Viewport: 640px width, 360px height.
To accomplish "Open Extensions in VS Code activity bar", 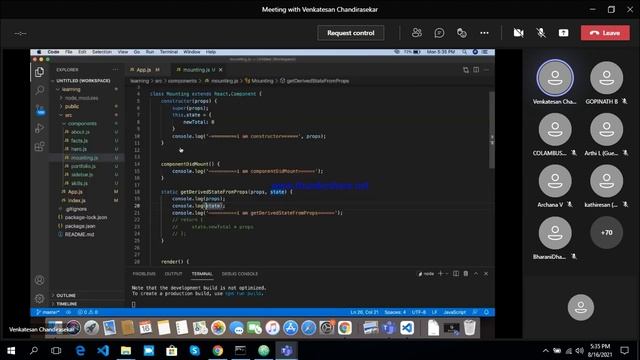I will tap(40, 147).
